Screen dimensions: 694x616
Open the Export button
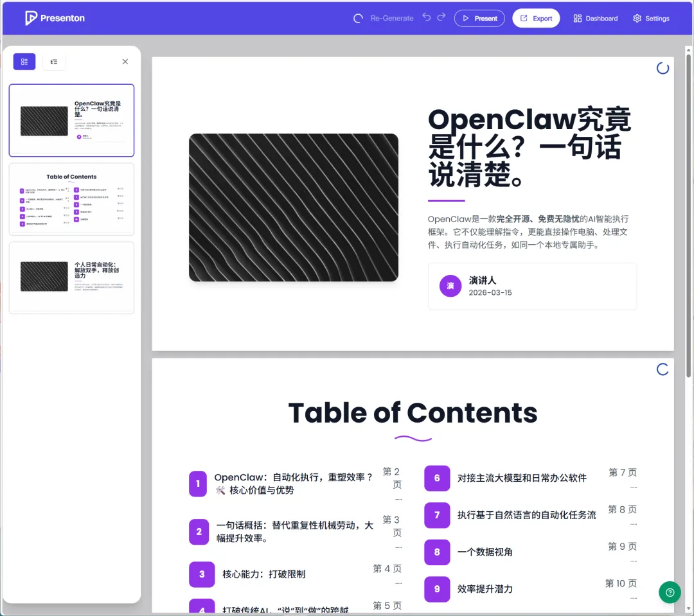(536, 18)
